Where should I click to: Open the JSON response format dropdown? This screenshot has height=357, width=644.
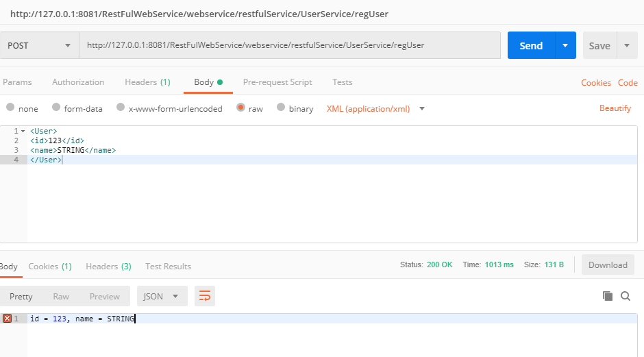coord(162,296)
